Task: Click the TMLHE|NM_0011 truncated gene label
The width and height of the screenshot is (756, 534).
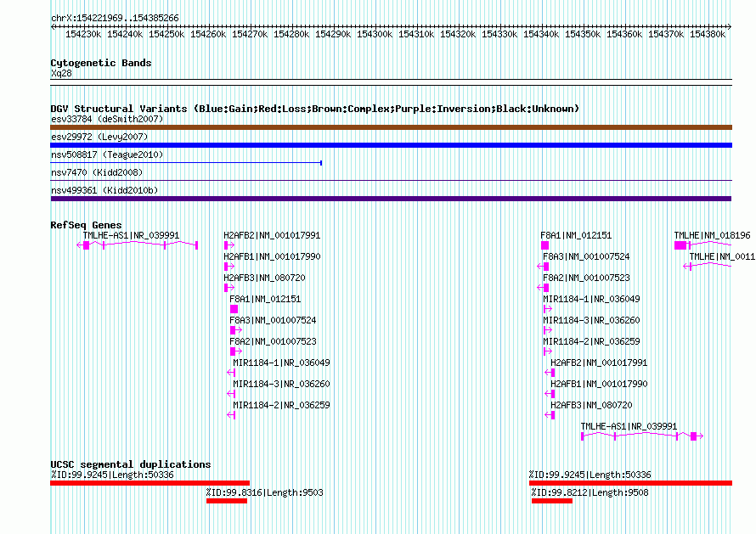Action: [722, 257]
